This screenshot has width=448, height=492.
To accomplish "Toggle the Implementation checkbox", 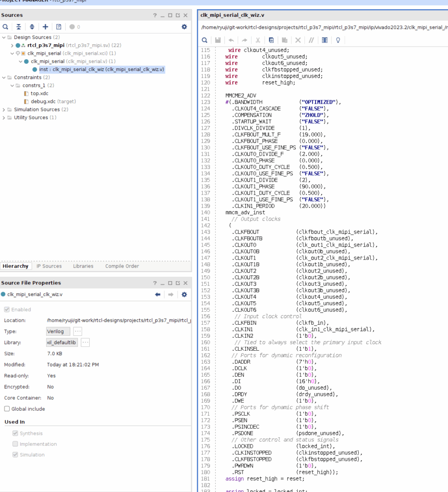I will [15, 444].
